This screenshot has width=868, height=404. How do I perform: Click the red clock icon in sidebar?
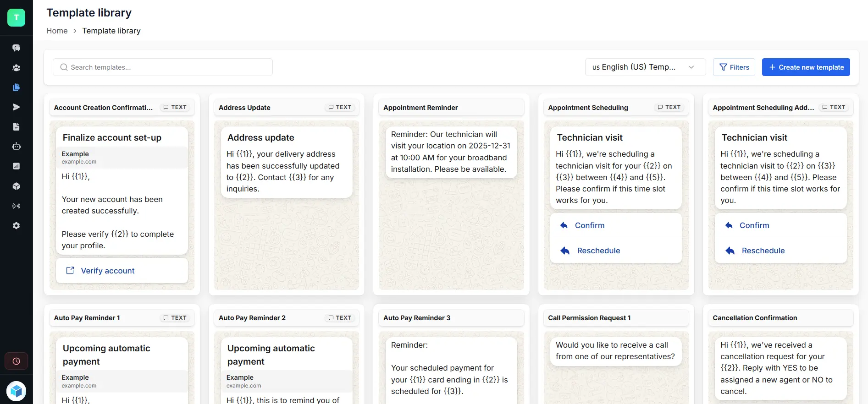(16, 361)
